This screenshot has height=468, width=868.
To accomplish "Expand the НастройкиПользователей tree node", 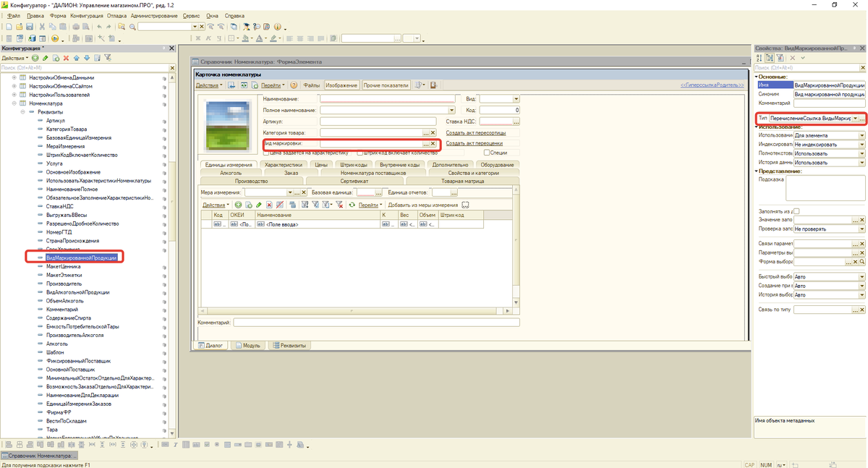I will pos(14,95).
